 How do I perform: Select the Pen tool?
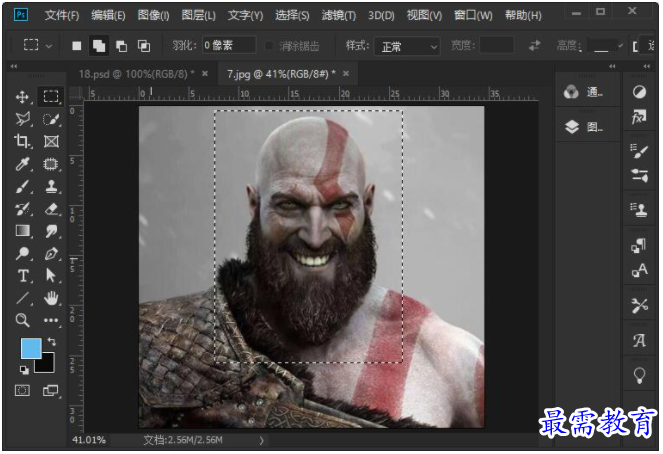click(x=51, y=254)
